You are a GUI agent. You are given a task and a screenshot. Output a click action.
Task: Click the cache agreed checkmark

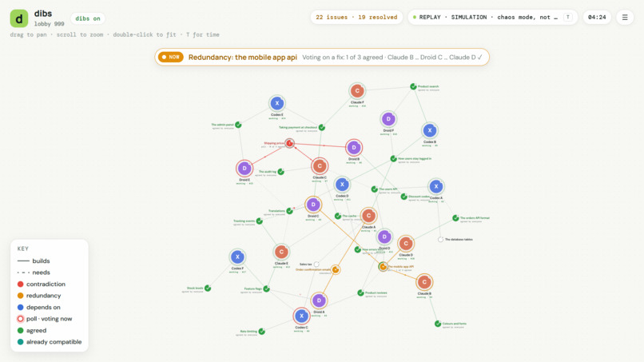point(338,216)
